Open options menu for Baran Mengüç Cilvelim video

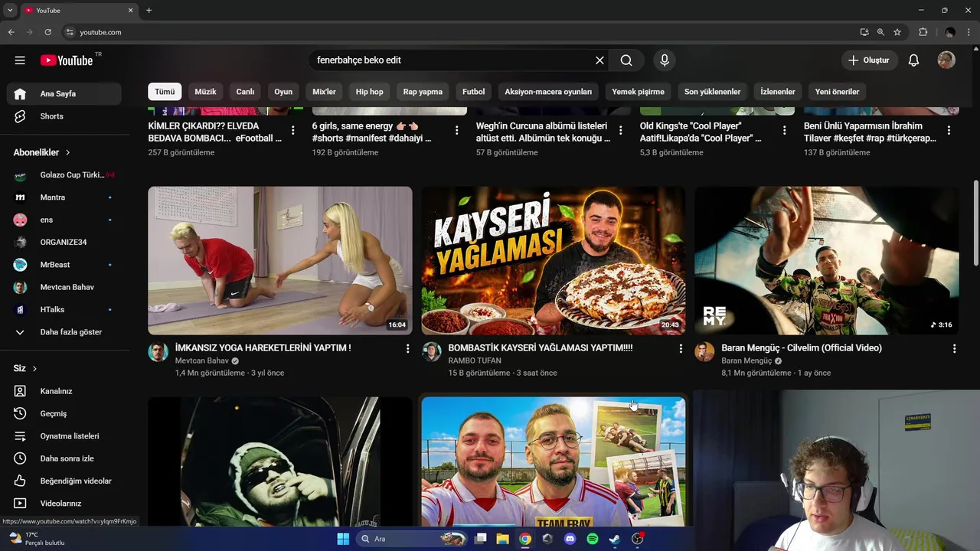coord(954,349)
